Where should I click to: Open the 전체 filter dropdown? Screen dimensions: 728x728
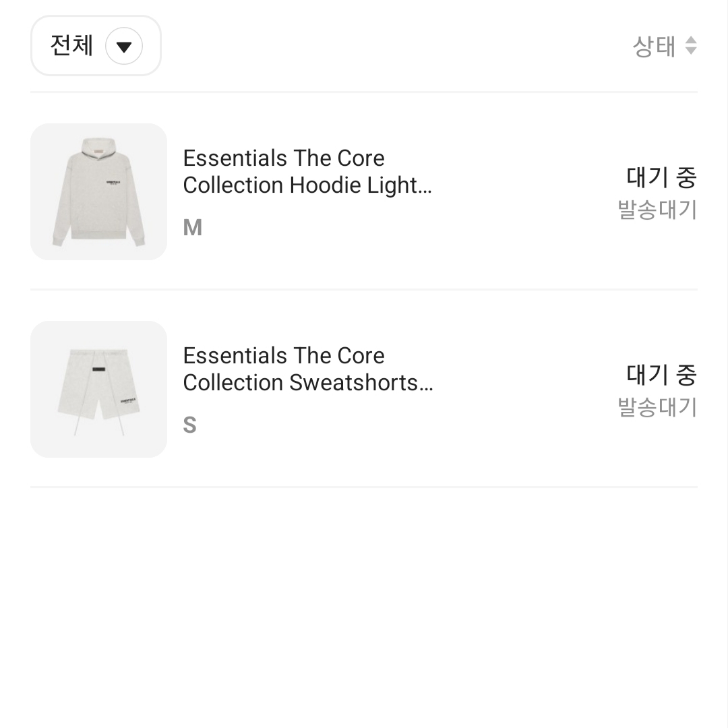click(95, 46)
